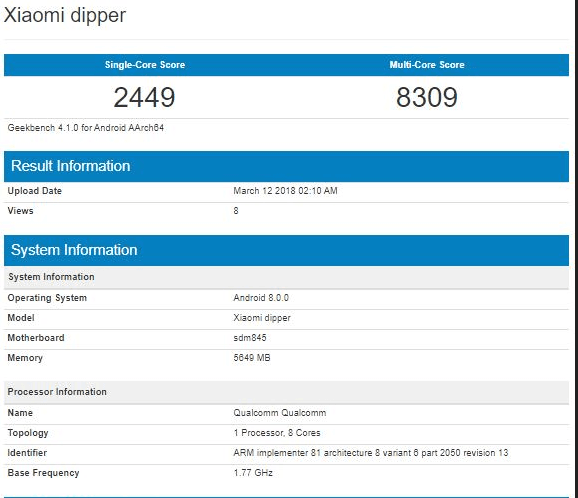Select the Single-Core Score header
The width and height of the screenshot is (578, 498).
click(x=145, y=65)
